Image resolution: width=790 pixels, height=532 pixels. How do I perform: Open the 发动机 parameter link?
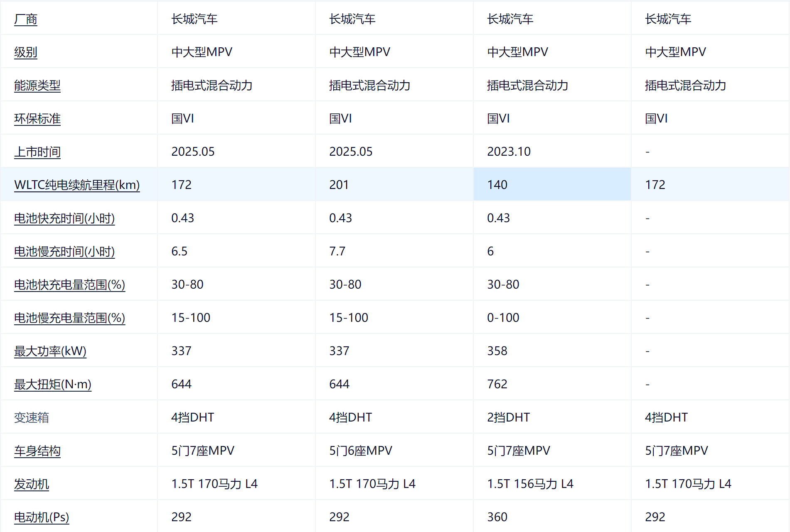point(32,484)
